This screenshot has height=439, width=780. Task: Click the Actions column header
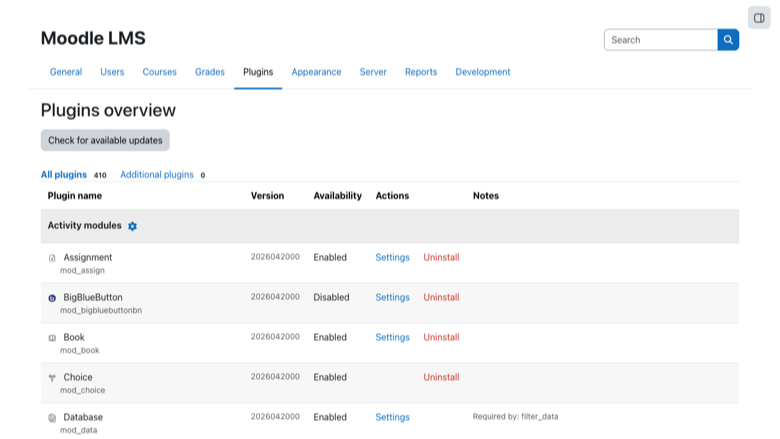392,196
